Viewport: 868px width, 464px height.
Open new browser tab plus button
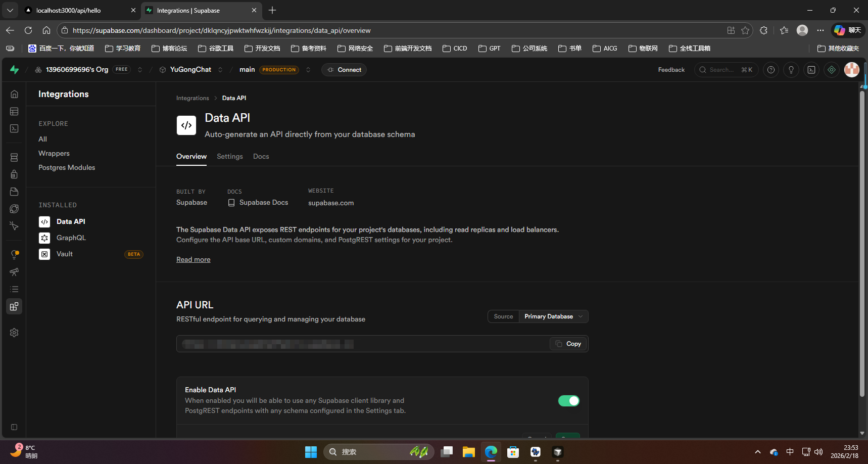click(272, 10)
